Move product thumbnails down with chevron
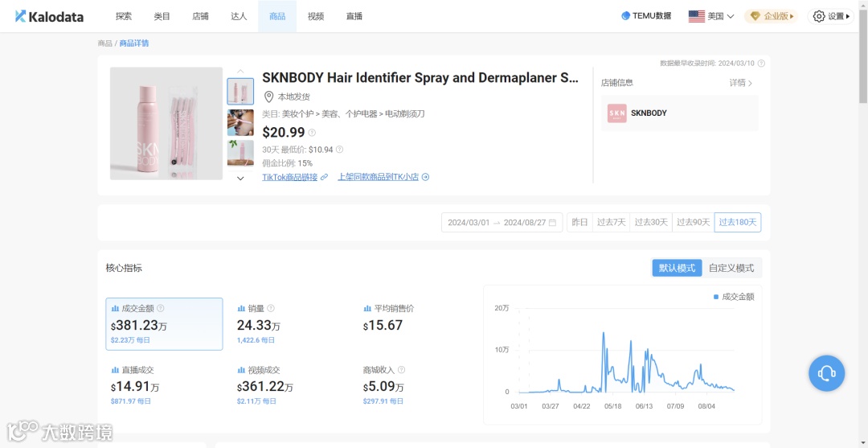Screen dimensions: 868x448 (240, 179)
